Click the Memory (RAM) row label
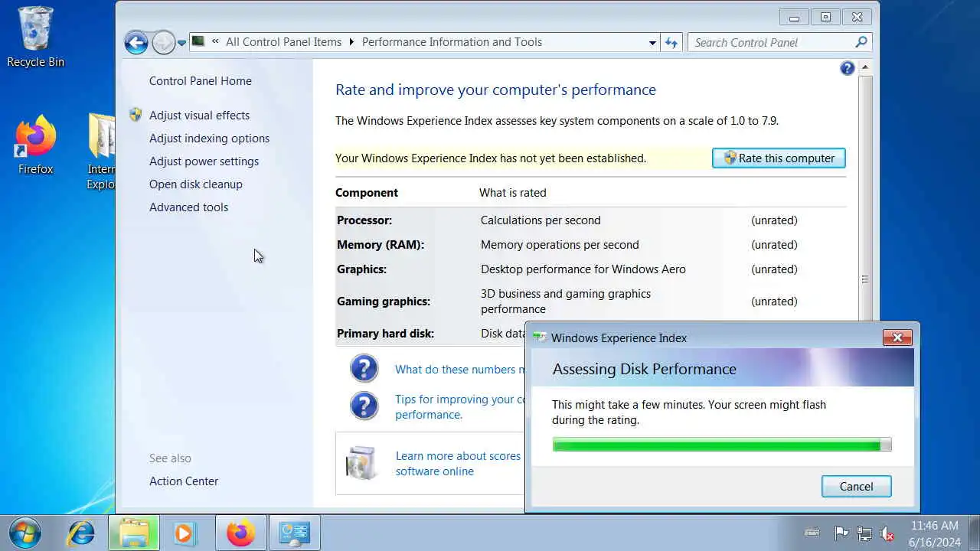 [381, 245]
